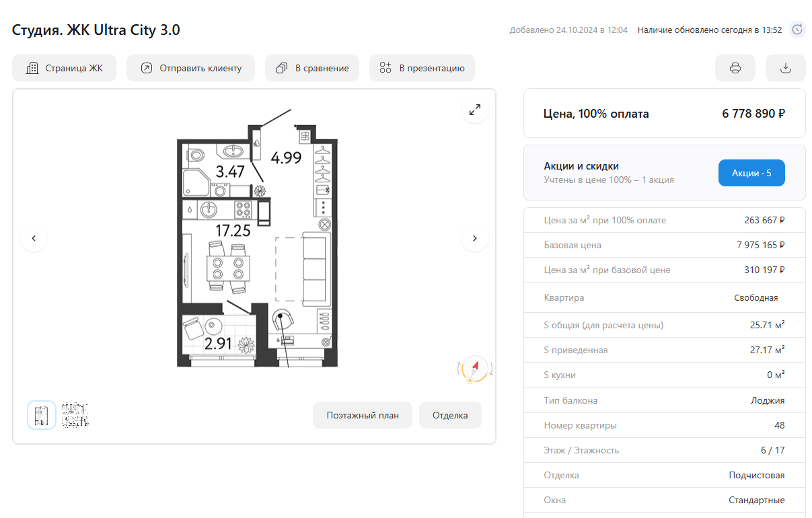Click the S кухни value 0 м²
Screen dimensions: 812x518
775,375
